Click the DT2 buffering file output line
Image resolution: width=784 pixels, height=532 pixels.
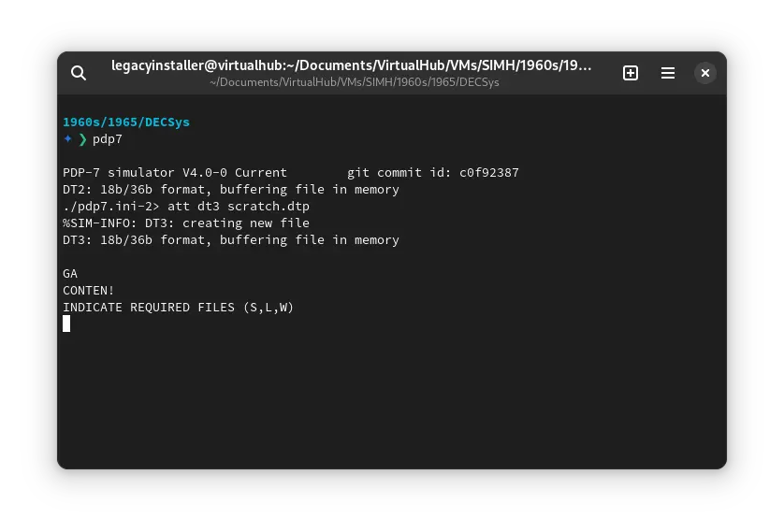pyautogui.click(x=230, y=190)
